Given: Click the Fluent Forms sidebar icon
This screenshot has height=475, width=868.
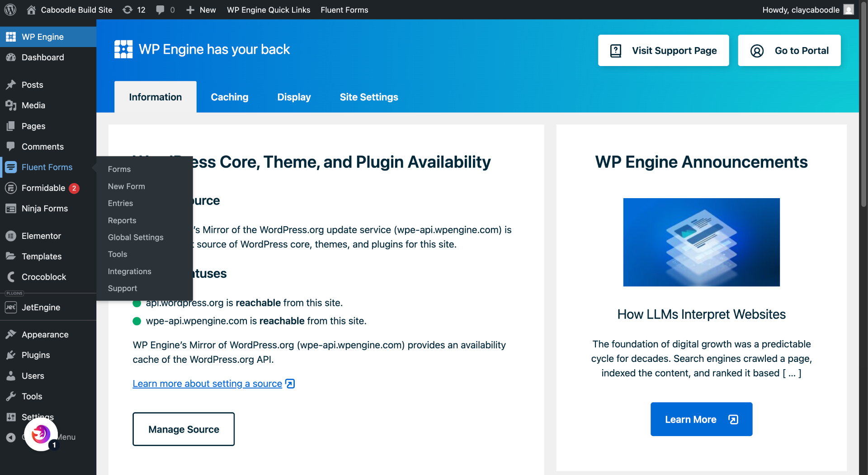Looking at the screenshot, I should point(11,167).
